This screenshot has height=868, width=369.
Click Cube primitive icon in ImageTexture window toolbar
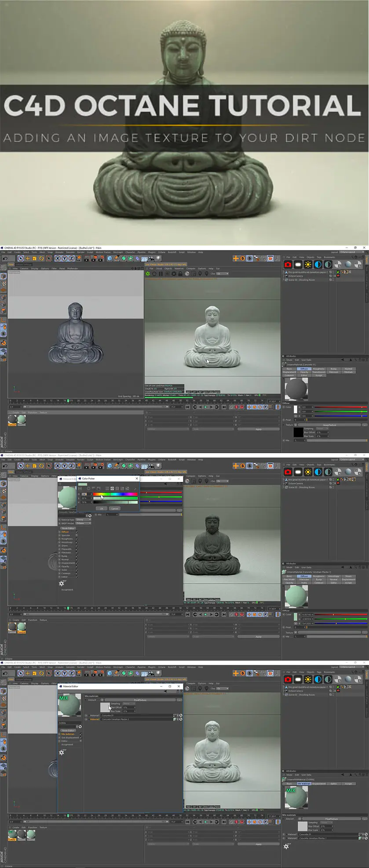coord(110,258)
